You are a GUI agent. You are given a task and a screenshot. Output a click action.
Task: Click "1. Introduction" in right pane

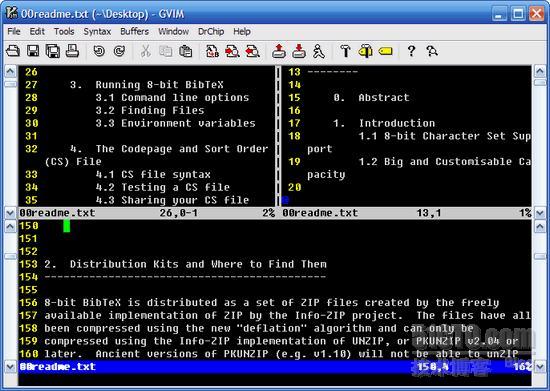384,123
